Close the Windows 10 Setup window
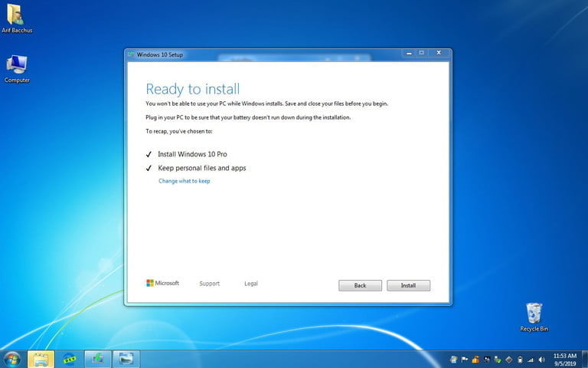The width and height of the screenshot is (588, 368). coord(439,53)
